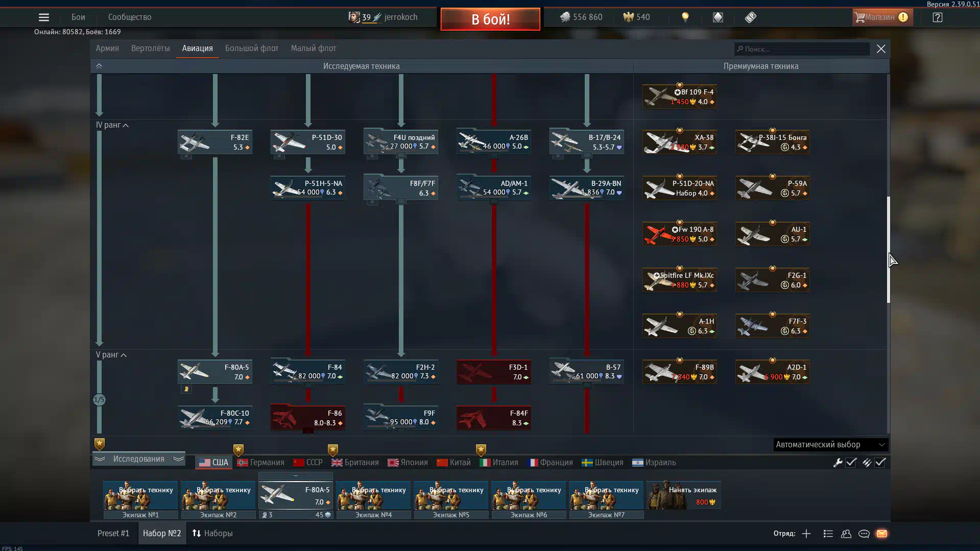Select the Израиль nation tab

click(x=654, y=463)
